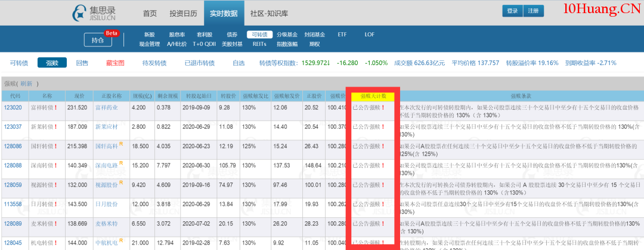This screenshot has height=250, width=644.
Task: Click the R icon next to 中航机电
Action: tap(121, 240)
